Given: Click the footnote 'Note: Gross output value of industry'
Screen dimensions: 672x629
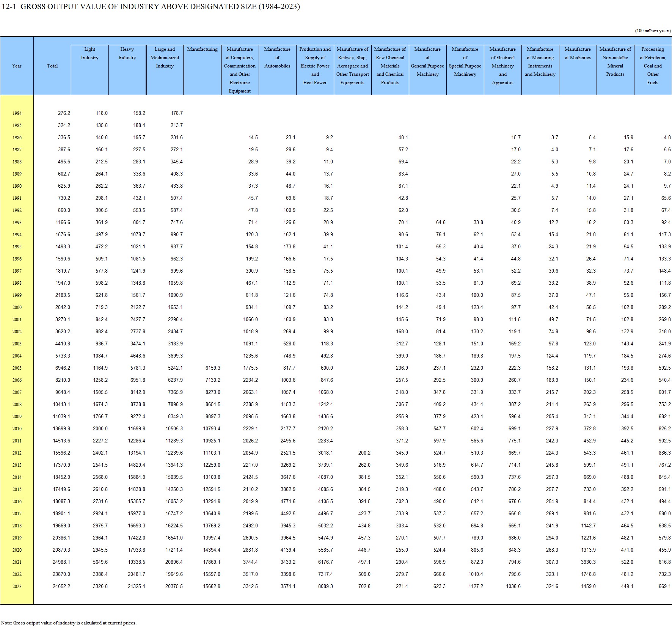Looking at the screenshot, I should [69, 623].
